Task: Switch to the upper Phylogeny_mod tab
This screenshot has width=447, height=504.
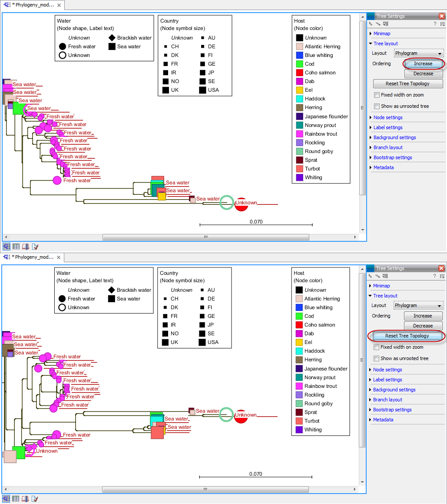Action: [x=33, y=6]
